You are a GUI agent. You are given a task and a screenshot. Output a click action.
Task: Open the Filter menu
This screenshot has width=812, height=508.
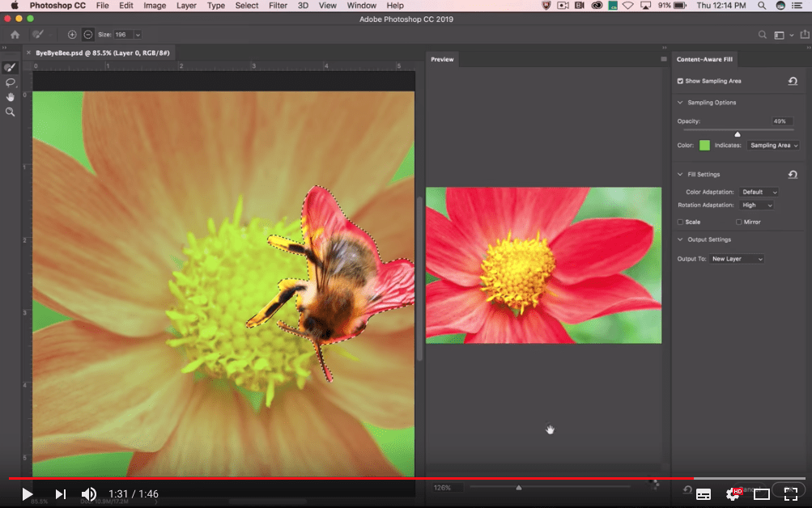(278, 6)
